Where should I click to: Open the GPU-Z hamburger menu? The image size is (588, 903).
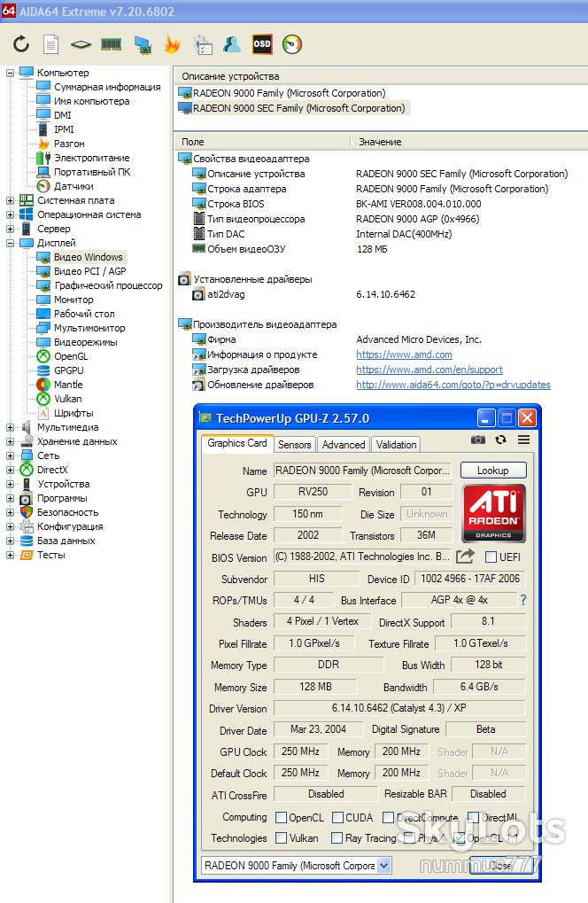(523, 440)
